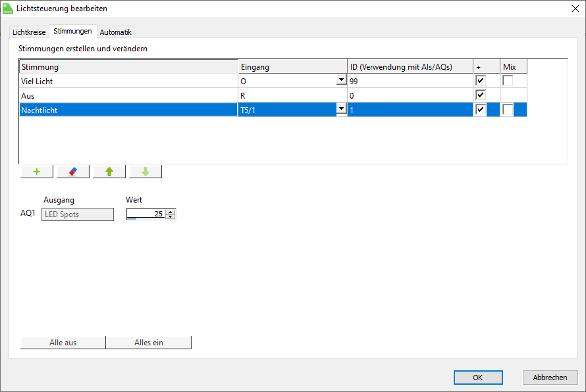This screenshot has height=392, width=586.
Task: Click the ID (Verwendung mit AIs/AQs) column header
Action: click(x=410, y=67)
